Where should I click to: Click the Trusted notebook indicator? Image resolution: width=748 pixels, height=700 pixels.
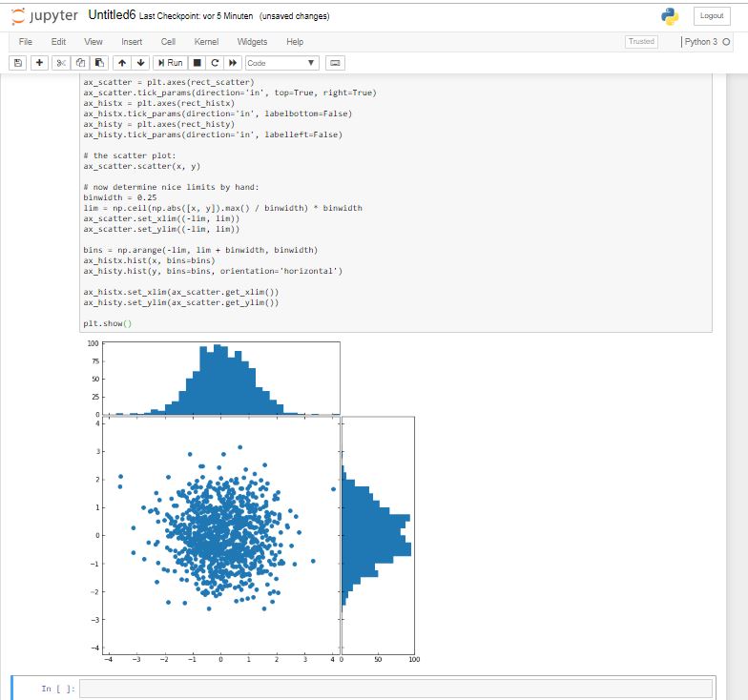[x=641, y=42]
